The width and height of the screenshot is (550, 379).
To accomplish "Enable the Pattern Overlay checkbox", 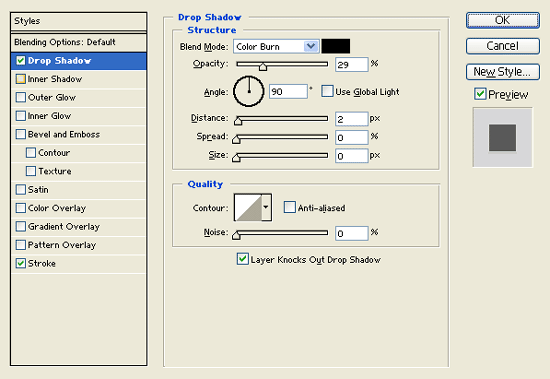I will [x=21, y=245].
